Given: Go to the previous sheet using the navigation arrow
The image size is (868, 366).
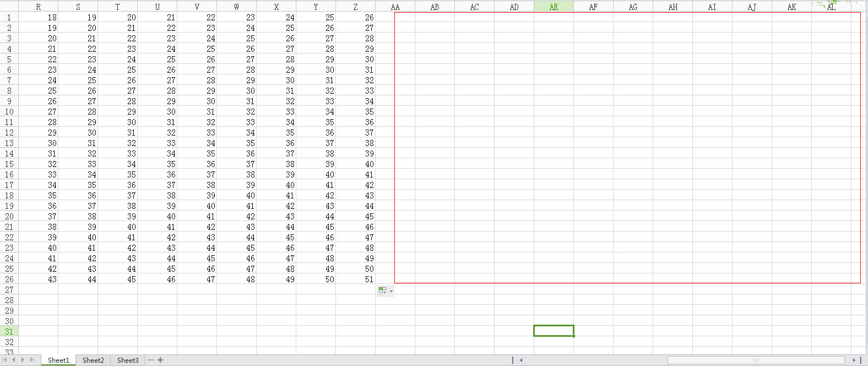Looking at the screenshot, I should pyautogui.click(x=14, y=360).
